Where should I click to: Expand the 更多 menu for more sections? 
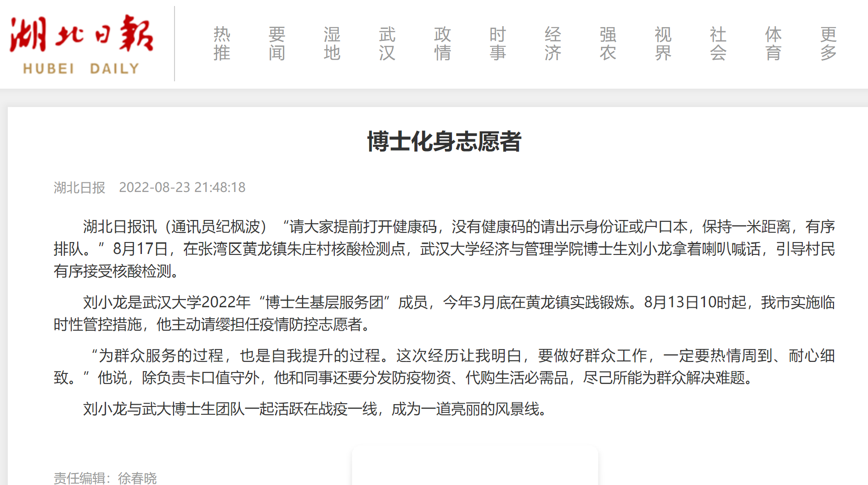828,44
